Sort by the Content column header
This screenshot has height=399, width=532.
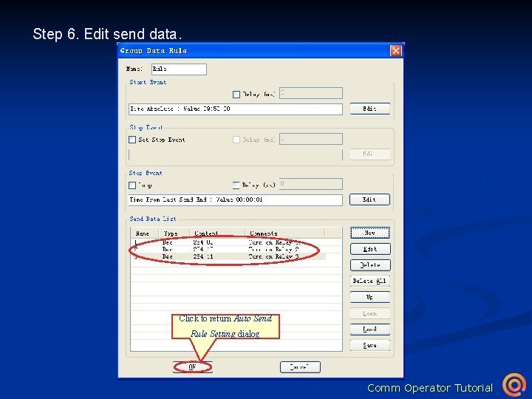tap(217, 233)
